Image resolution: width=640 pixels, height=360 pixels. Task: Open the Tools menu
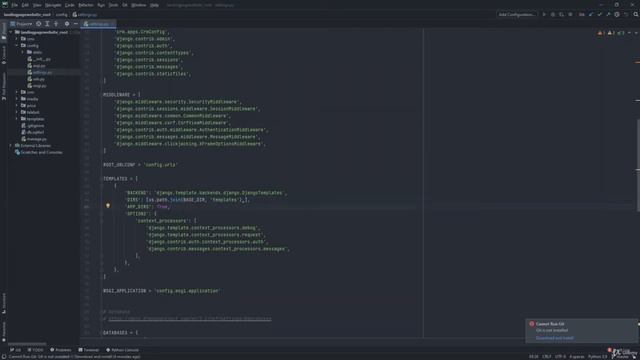coord(113,5)
